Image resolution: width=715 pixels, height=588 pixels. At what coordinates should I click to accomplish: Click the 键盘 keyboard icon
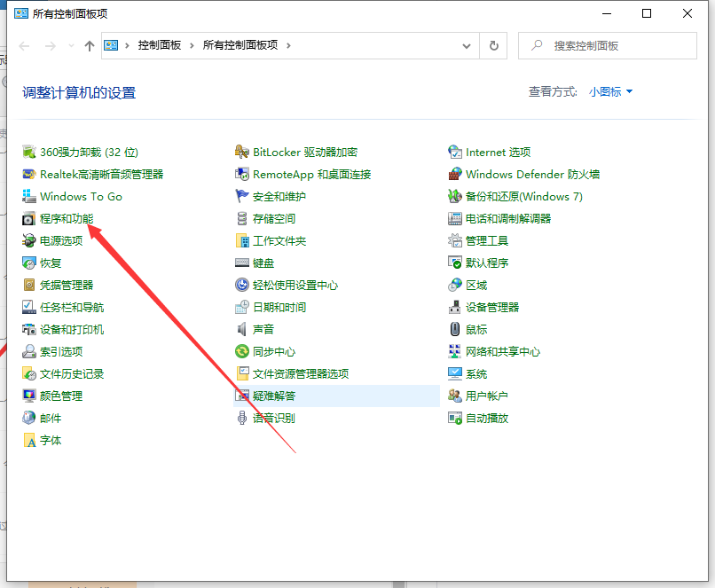242,263
